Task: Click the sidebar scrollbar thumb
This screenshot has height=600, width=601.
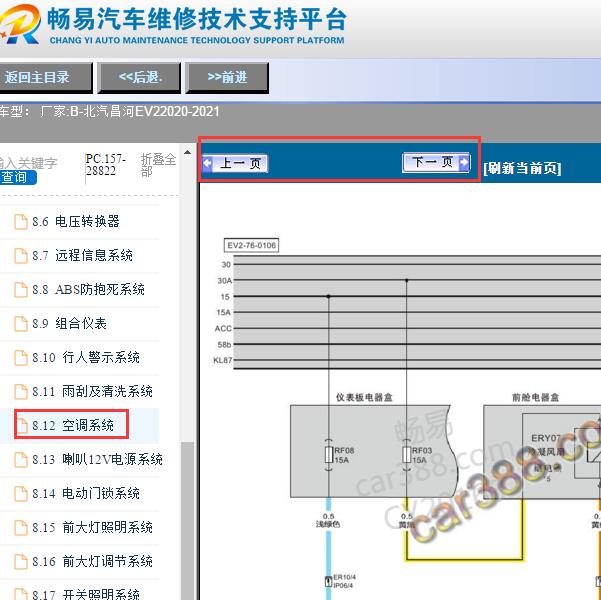Action: point(187,521)
